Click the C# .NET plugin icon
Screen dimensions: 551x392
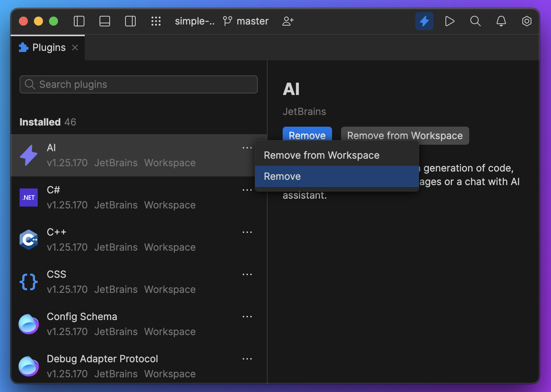click(29, 198)
